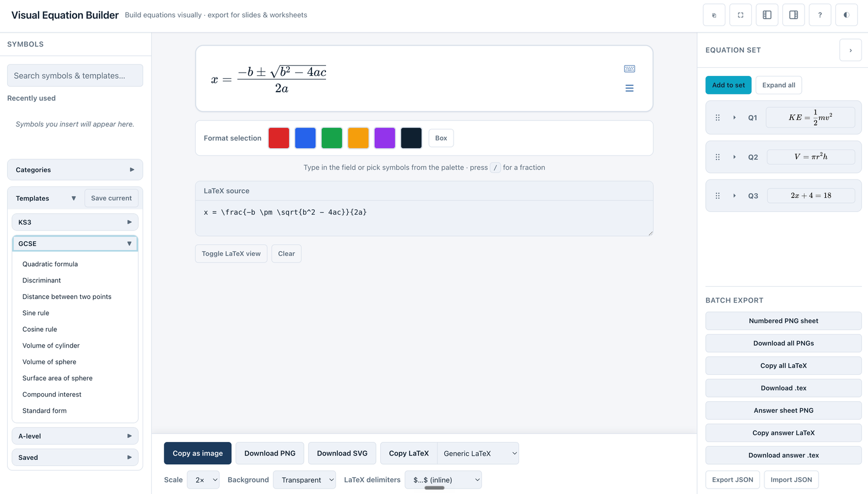
Task: Expand the Saved template group
Action: [75, 458]
